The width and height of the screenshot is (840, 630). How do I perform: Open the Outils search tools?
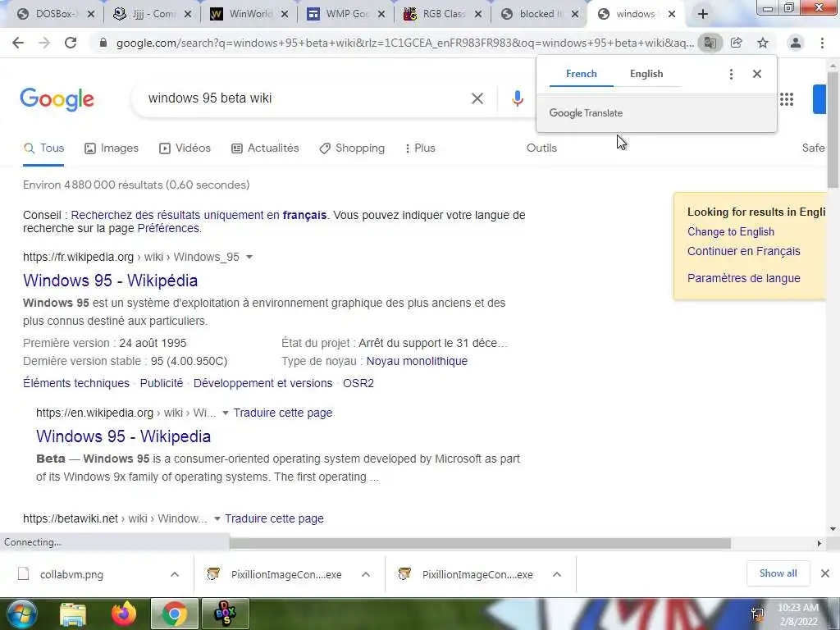point(541,148)
